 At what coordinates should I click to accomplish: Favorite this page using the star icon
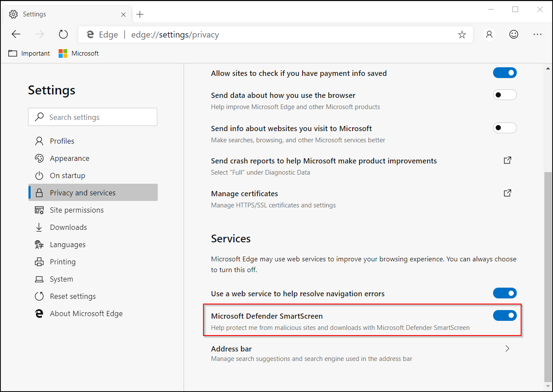(462, 34)
